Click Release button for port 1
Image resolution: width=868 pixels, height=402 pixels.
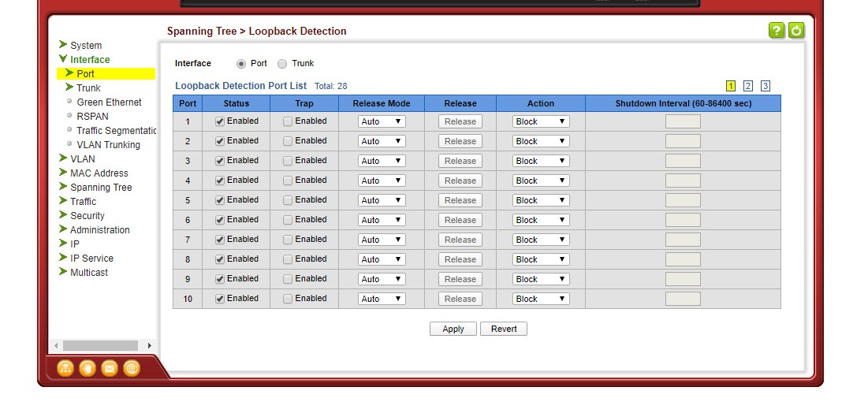[x=460, y=121]
